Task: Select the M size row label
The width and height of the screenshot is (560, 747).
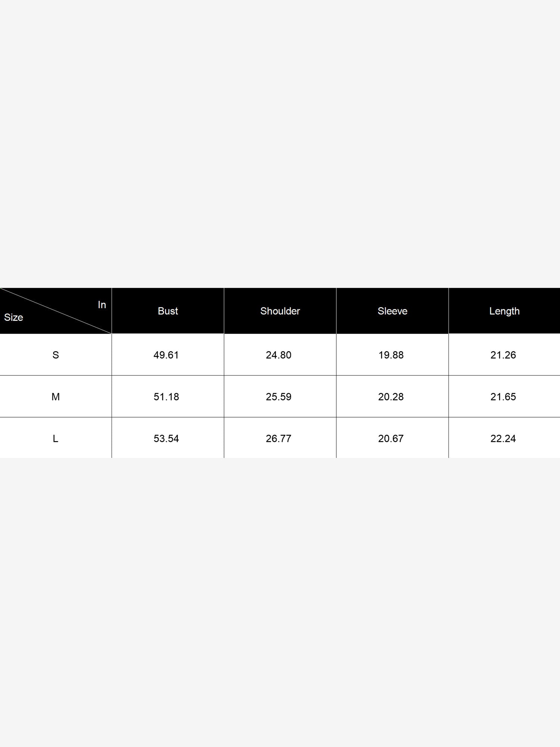Action: pyautogui.click(x=56, y=397)
